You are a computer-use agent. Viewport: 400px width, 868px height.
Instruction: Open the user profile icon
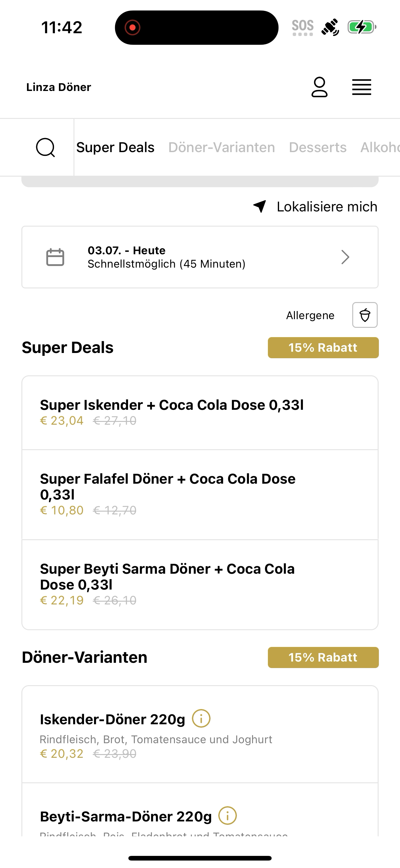click(319, 87)
